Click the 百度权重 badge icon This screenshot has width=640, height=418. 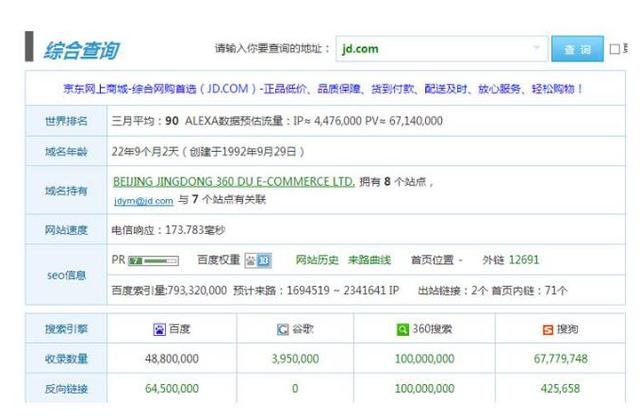point(258,260)
